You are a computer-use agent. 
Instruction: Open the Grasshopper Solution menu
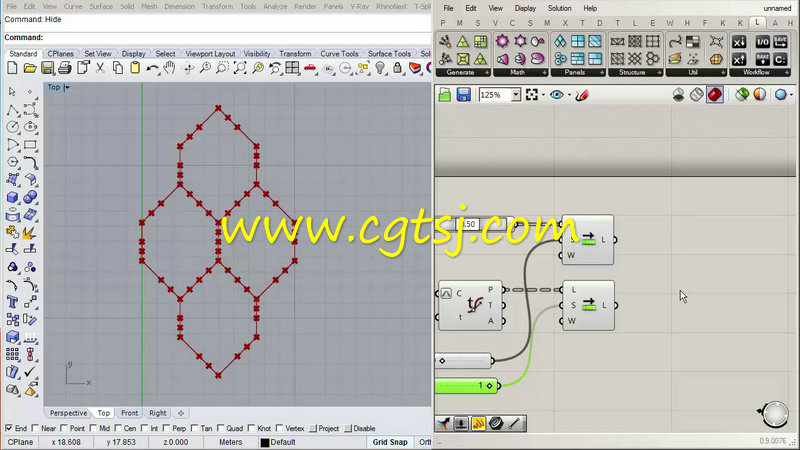click(x=559, y=8)
